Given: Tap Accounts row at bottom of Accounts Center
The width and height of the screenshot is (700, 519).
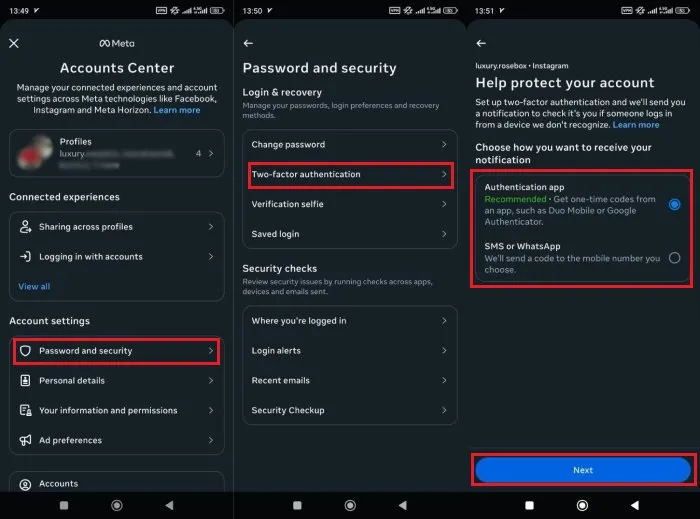Looking at the screenshot, I should (x=117, y=483).
